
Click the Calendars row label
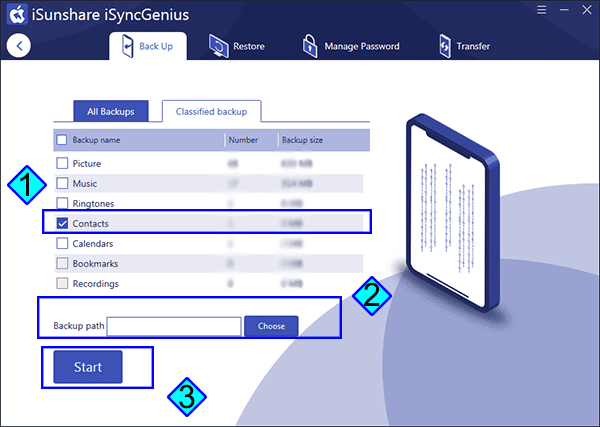click(93, 244)
